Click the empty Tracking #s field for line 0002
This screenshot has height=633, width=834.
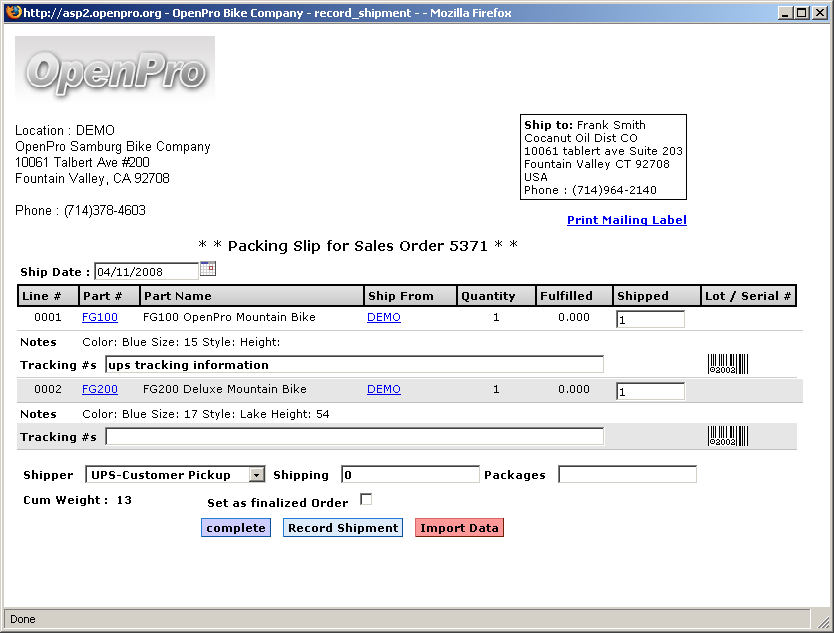coord(355,437)
